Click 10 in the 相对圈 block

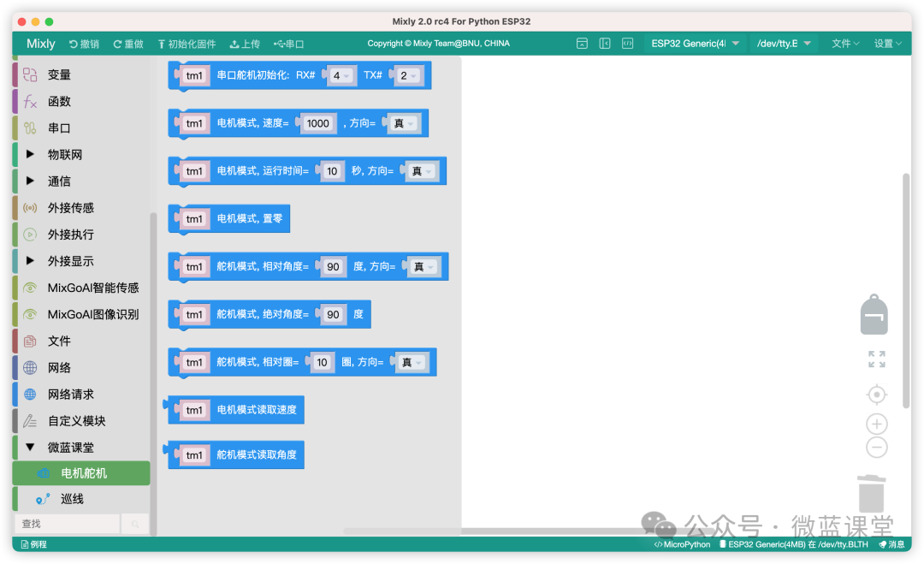(322, 362)
